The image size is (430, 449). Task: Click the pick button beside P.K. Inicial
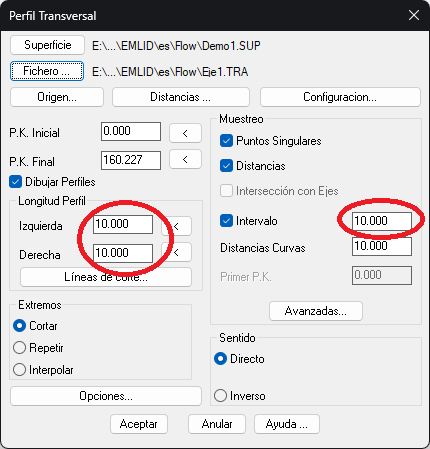click(x=185, y=133)
